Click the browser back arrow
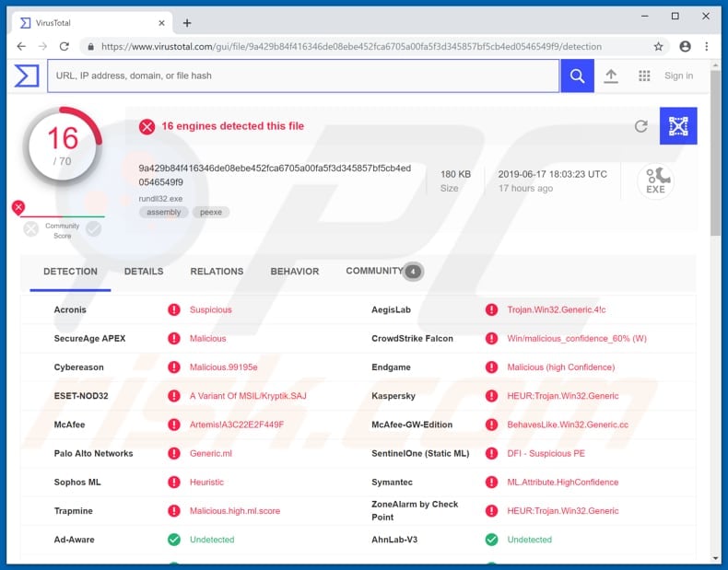 21,46
